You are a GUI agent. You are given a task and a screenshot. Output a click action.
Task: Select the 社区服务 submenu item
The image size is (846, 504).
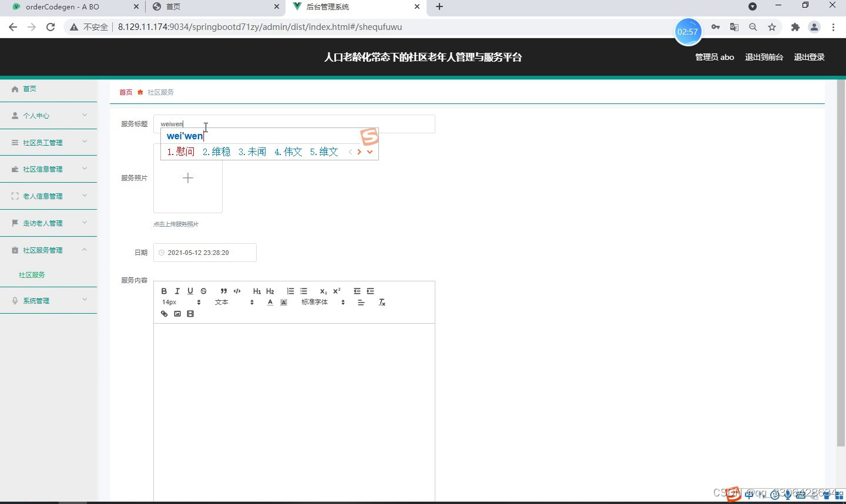click(x=32, y=275)
